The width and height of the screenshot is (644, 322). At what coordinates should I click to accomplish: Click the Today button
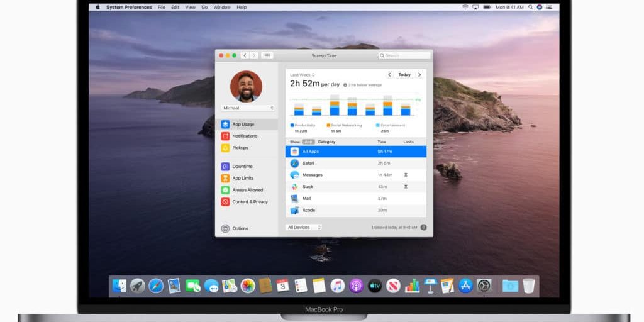click(x=404, y=75)
